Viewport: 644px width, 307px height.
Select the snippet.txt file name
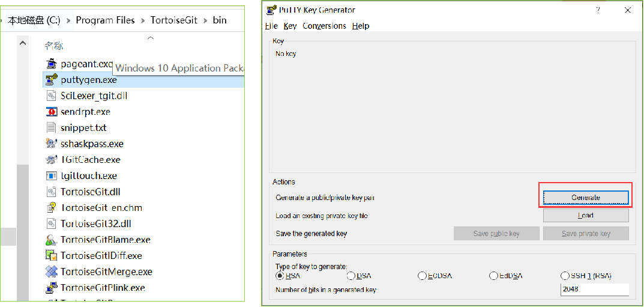83,128
